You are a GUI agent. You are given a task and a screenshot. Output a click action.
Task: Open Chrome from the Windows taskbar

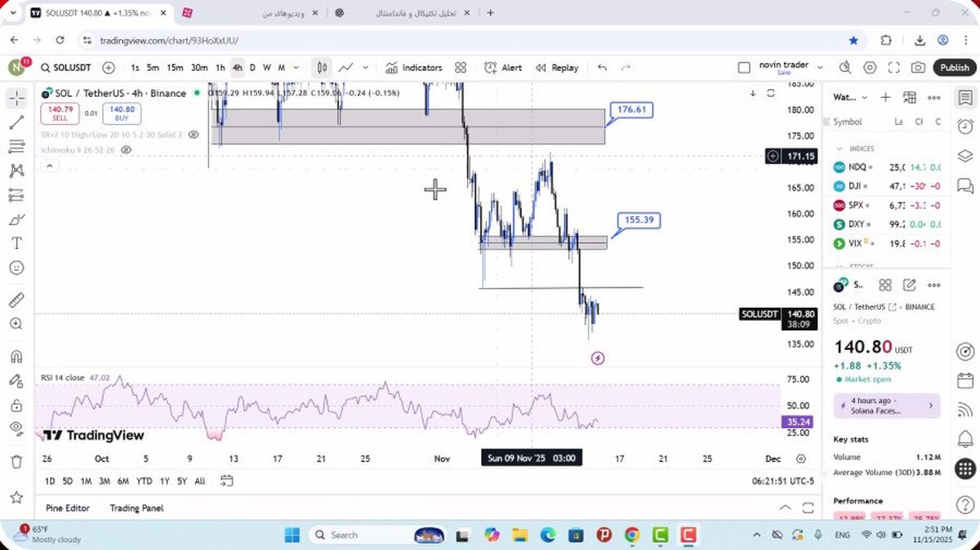click(x=631, y=535)
